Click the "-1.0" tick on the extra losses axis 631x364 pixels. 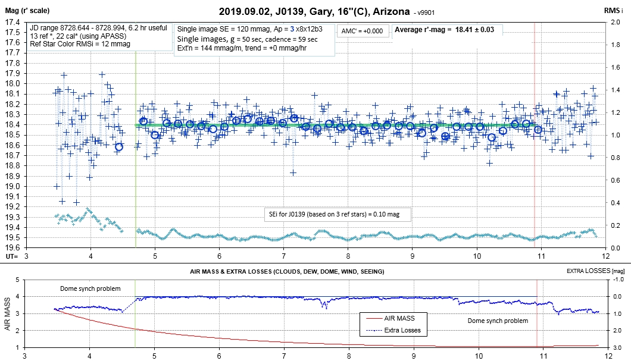[x=618, y=280]
